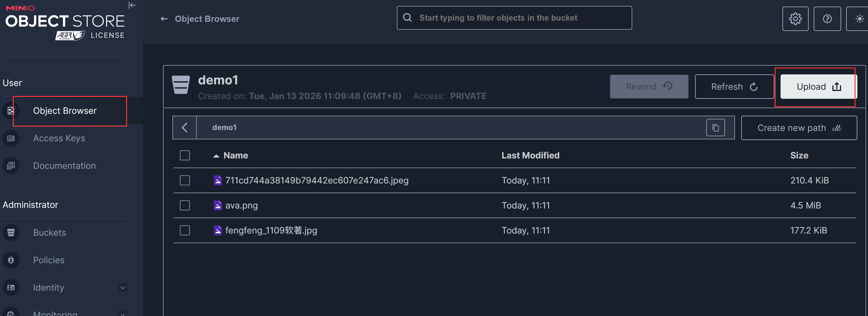Image resolution: width=868 pixels, height=316 pixels.
Task: Collapse the sidebar menu with the arrow icon
Action: coord(132,5)
